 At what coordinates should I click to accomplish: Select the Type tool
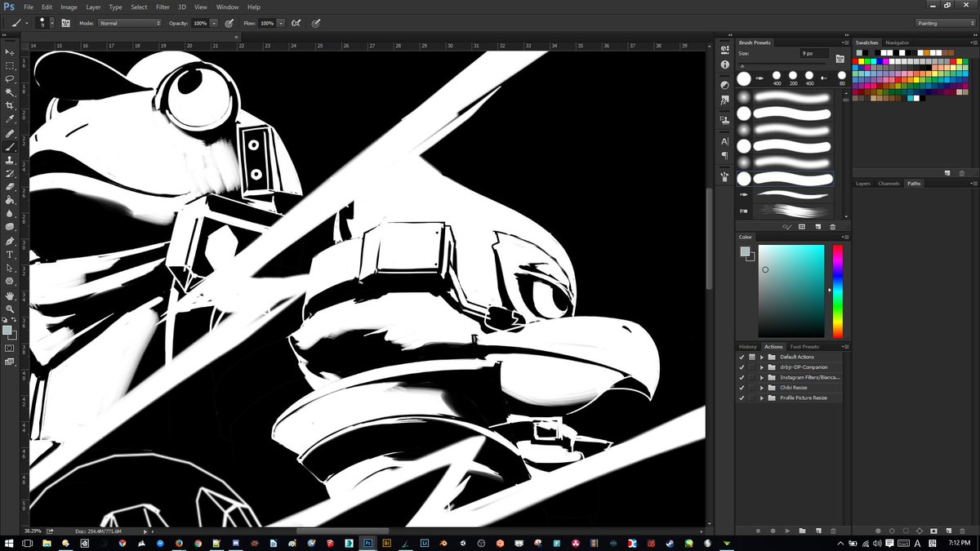pyautogui.click(x=10, y=255)
